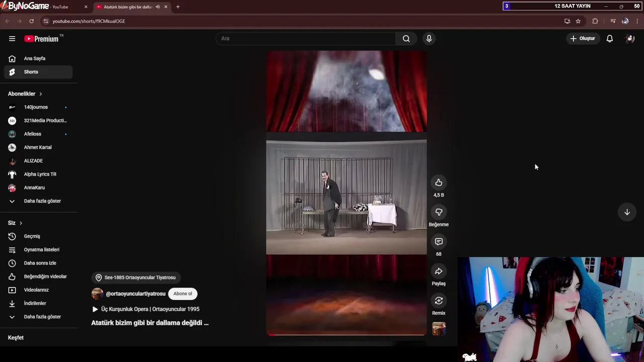Close the Atatürk bizim gibi tab
The height and width of the screenshot is (362, 644).
point(166,7)
